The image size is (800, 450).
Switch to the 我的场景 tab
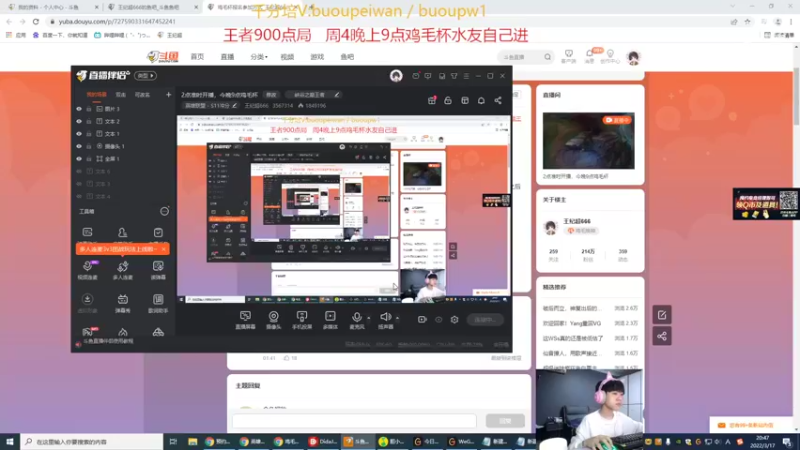(x=96, y=95)
